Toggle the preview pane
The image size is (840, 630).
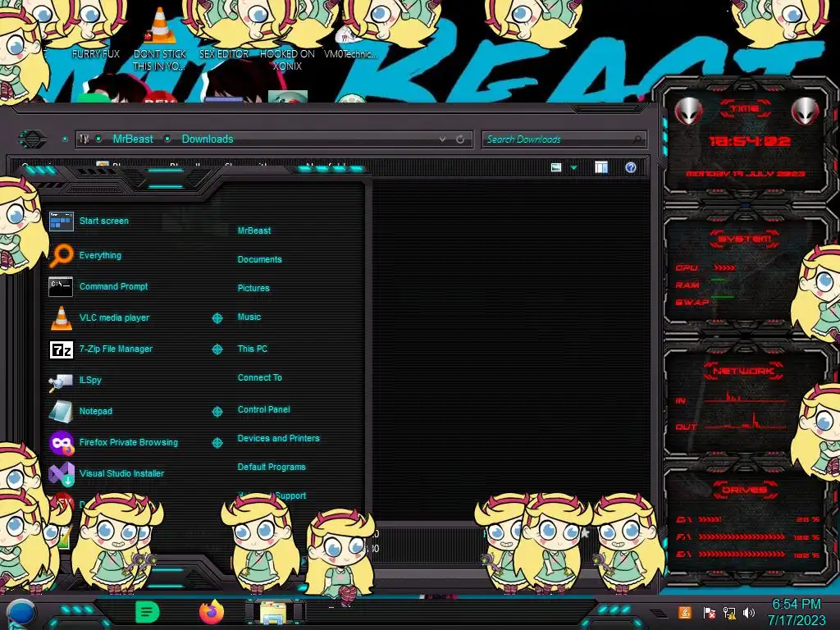(x=601, y=167)
